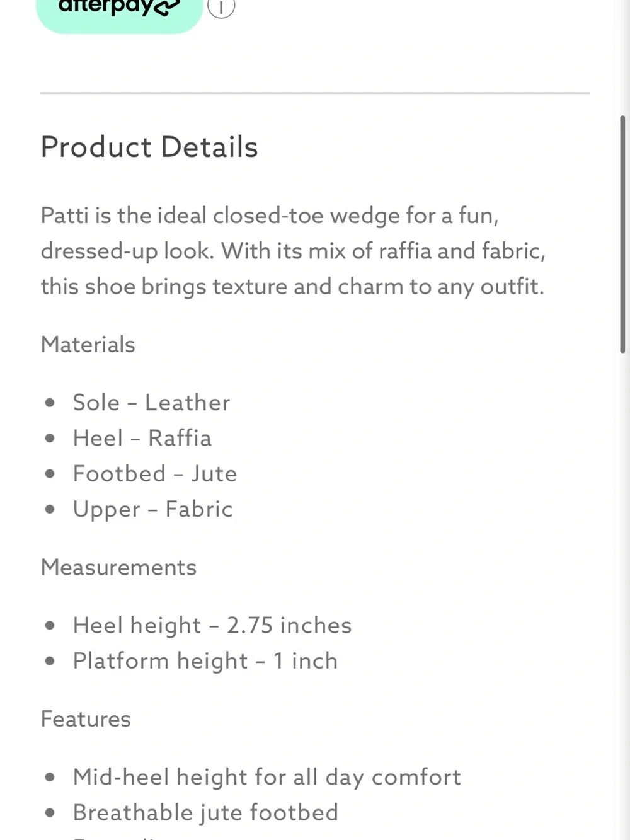Click the horizontal divider above Product Details
Screen dimensions: 630x840
click(x=315, y=93)
